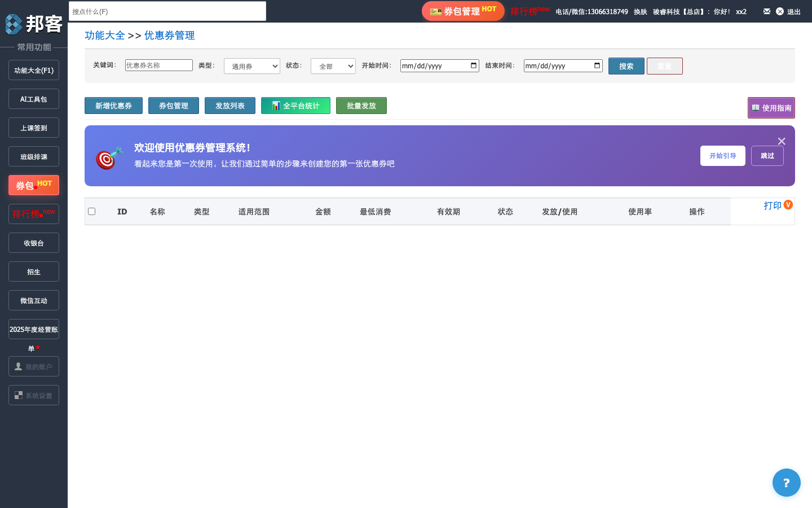Expand the 状态 全部 dropdown

pyautogui.click(x=333, y=65)
